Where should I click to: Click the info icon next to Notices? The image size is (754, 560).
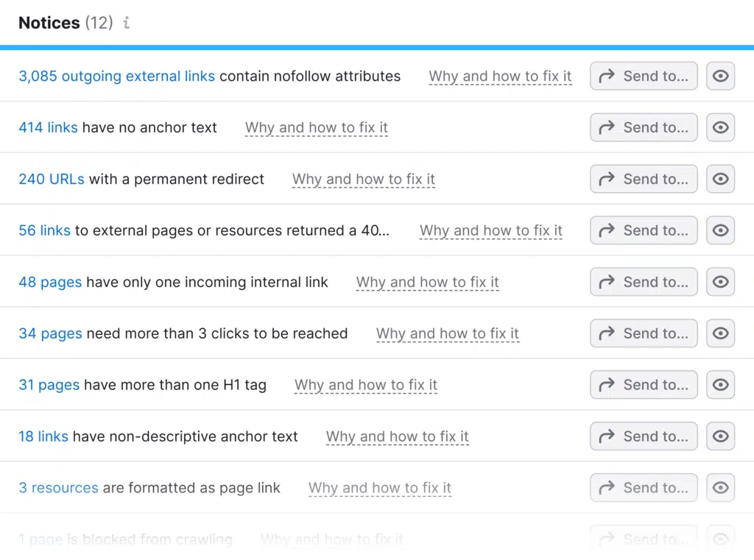click(x=127, y=23)
